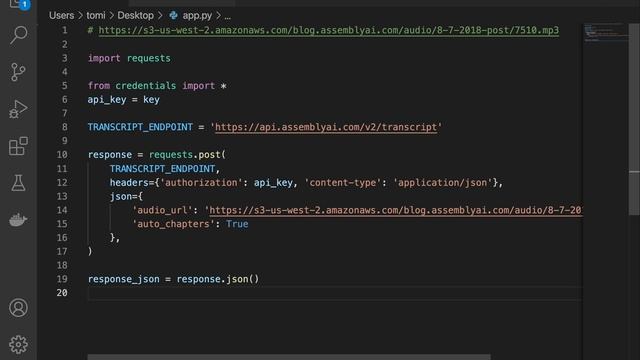640x360 pixels.
Task: Expand the breadcrumb ellipsis symbol list
Action: pos(227,16)
